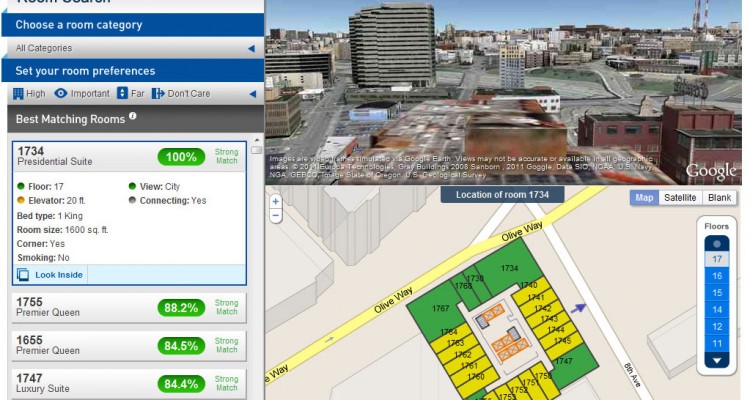This screenshot has height=400, width=750.
Task: Open the All Categories dropdown
Action: pos(132,48)
